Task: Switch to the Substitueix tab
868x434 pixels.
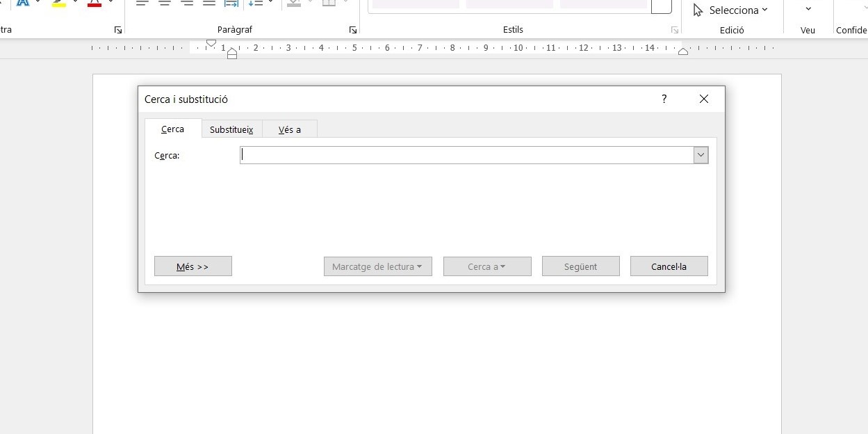Action: pos(231,129)
